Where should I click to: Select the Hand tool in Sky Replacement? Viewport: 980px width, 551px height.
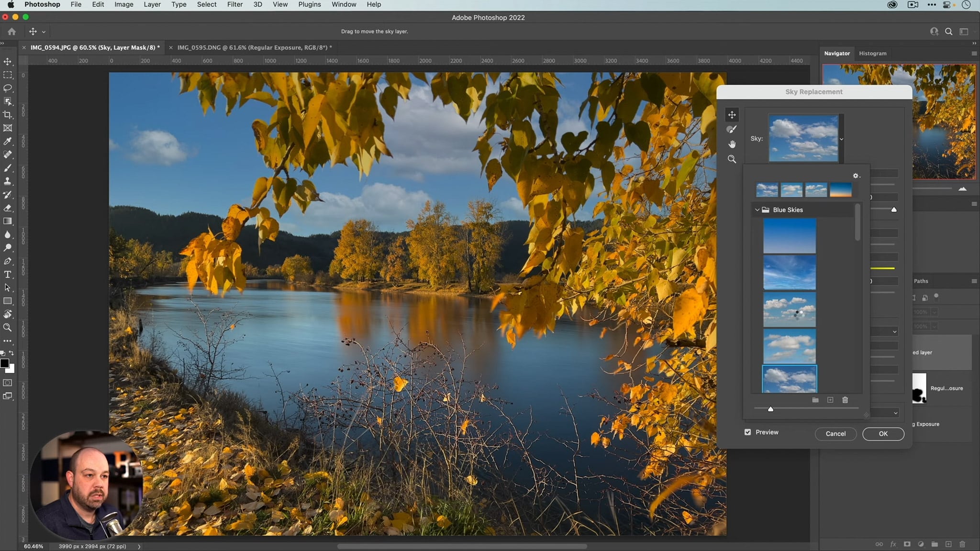pyautogui.click(x=732, y=144)
